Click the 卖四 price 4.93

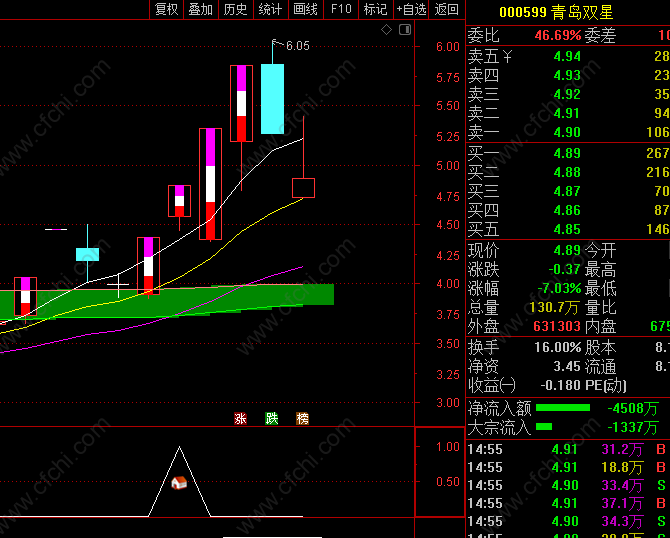point(567,75)
